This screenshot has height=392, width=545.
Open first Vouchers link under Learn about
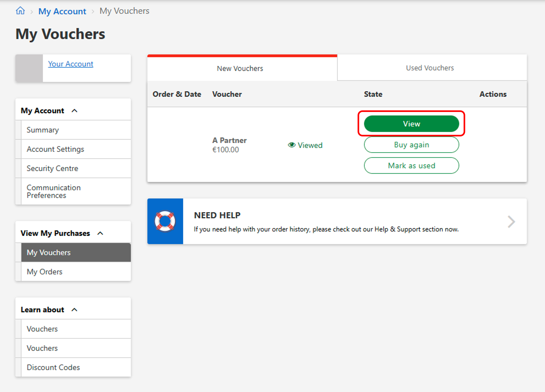tap(76, 329)
